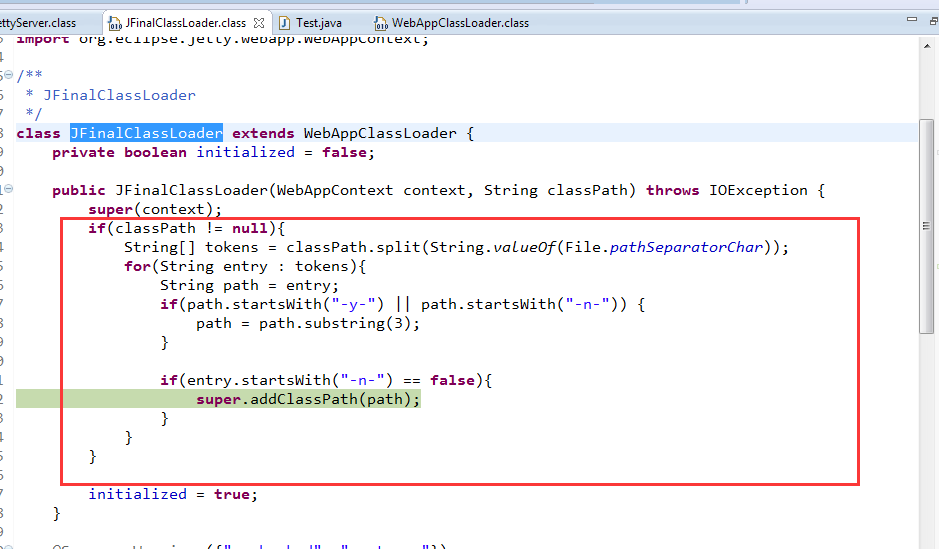Image resolution: width=939 pixels, height=549 pixels.
Task: Click the Java file icon on Test.java tab
Action: pyautogui.click(x=284, y=23)
